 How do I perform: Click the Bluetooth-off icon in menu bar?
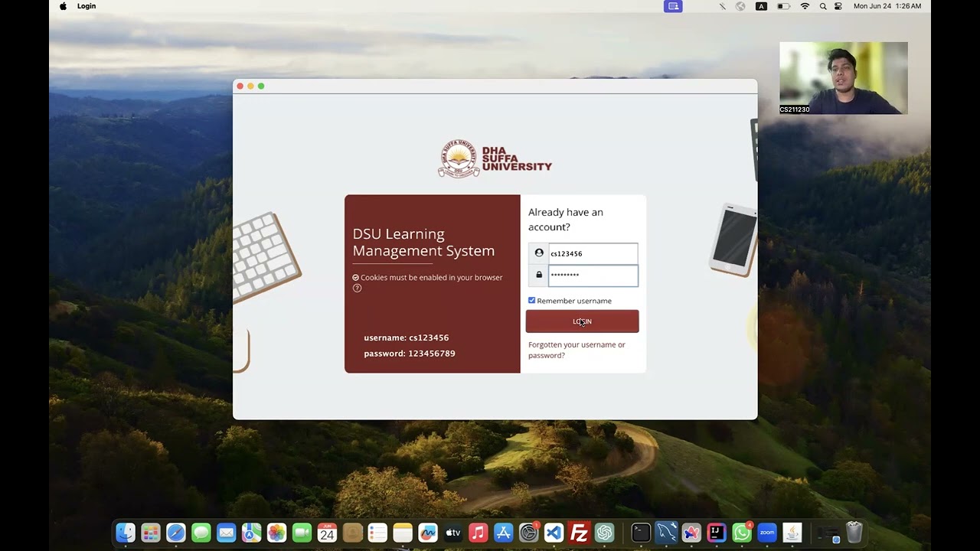722,6
